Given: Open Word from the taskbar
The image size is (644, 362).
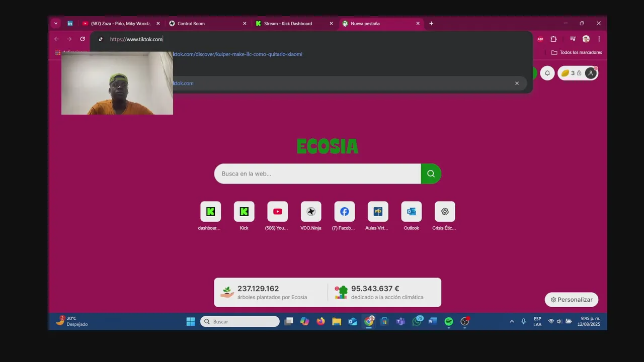Looking at the screenshot, I should (x=433, y=322).
